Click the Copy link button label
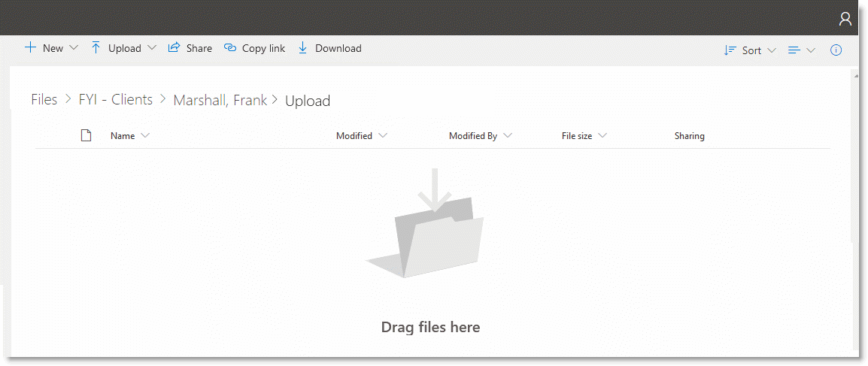Screen dimensions: 868x366 point(263,48)
